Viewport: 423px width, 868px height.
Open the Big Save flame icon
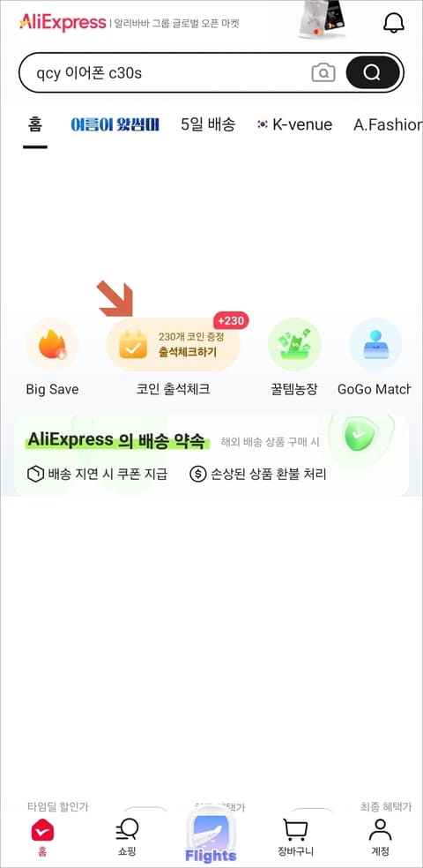click(52, 344)
